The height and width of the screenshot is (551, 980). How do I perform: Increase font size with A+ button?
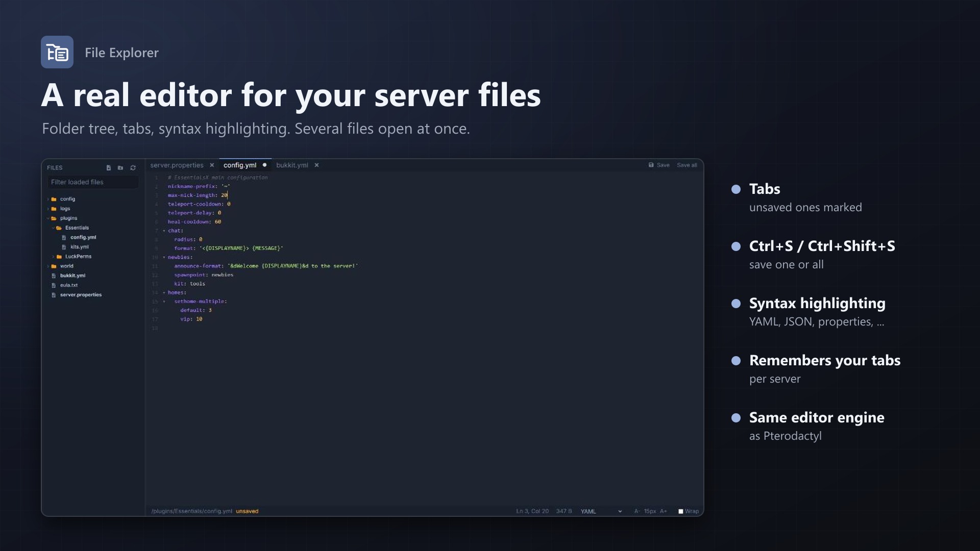pos(664,511)
